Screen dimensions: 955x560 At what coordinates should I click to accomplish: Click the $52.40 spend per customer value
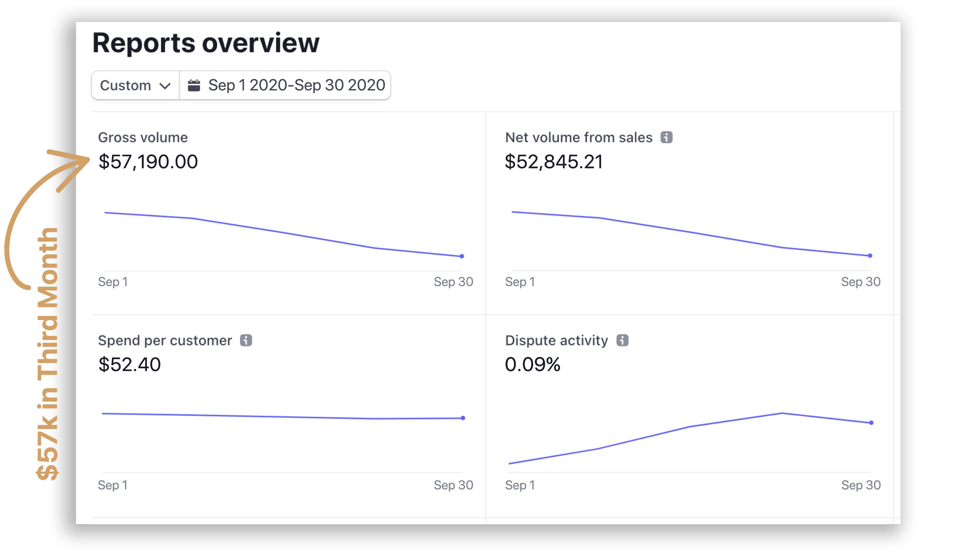click(130, 365)
